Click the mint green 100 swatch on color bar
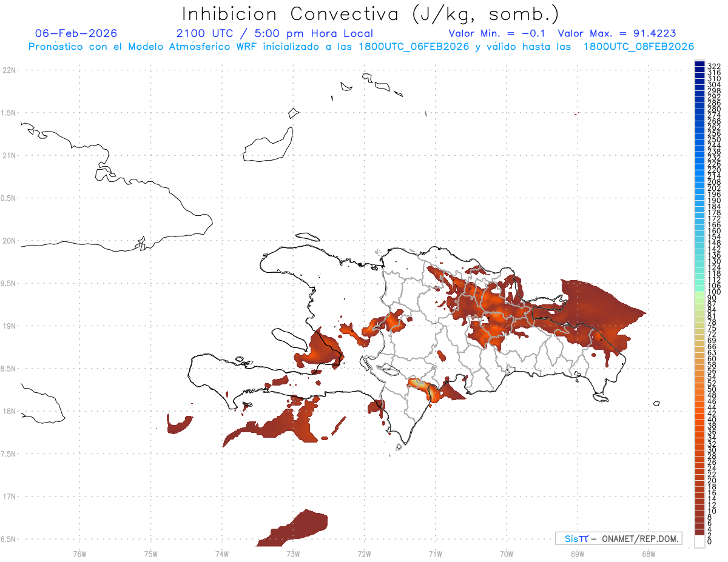728x562 pixels. pos(699,289)
